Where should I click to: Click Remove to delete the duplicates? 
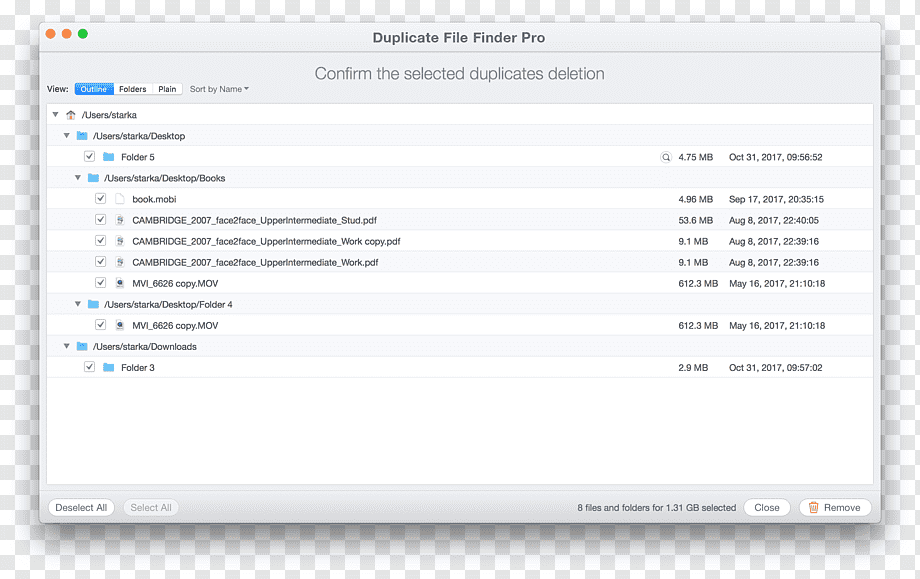pos(835,507)
